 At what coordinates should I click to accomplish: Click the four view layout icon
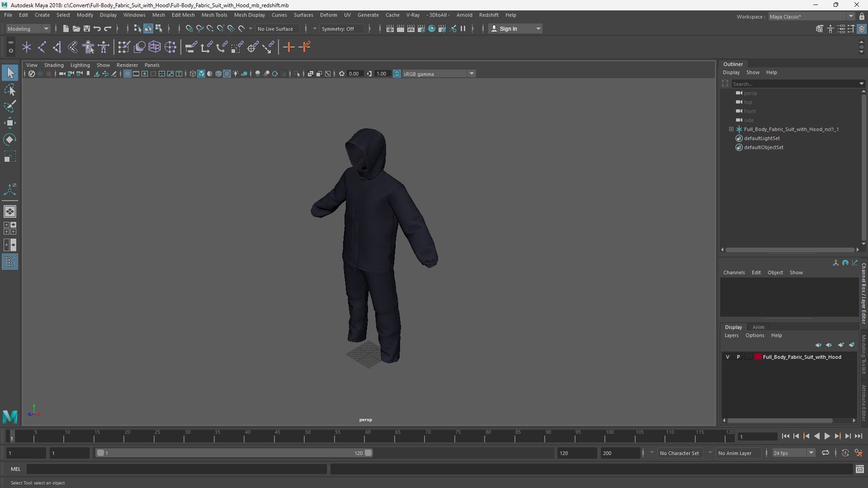coord(10,228)
